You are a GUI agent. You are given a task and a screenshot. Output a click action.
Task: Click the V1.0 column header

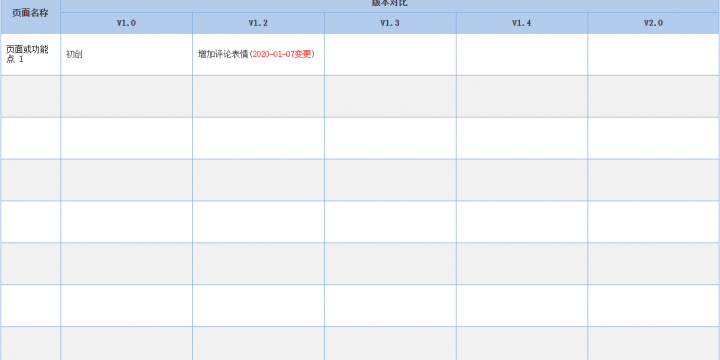pyautogui.click(x=126, y=23)
